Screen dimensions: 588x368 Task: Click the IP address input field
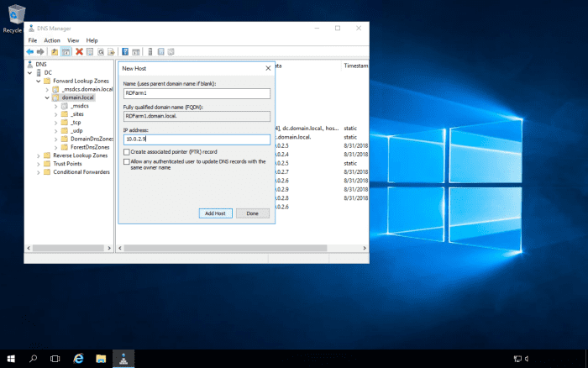[x=197, y=139]
